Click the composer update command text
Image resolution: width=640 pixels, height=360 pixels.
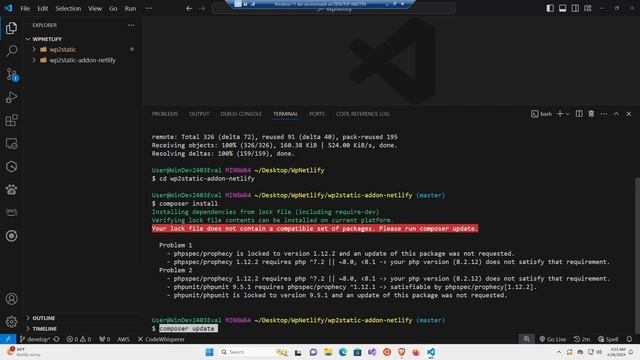pyautogui.click(x=187, y=329)
